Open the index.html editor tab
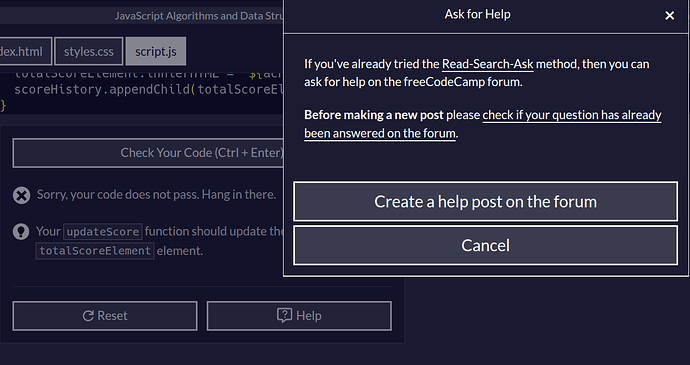The width and height of the screenshot is (690, 365). (26, 52)
